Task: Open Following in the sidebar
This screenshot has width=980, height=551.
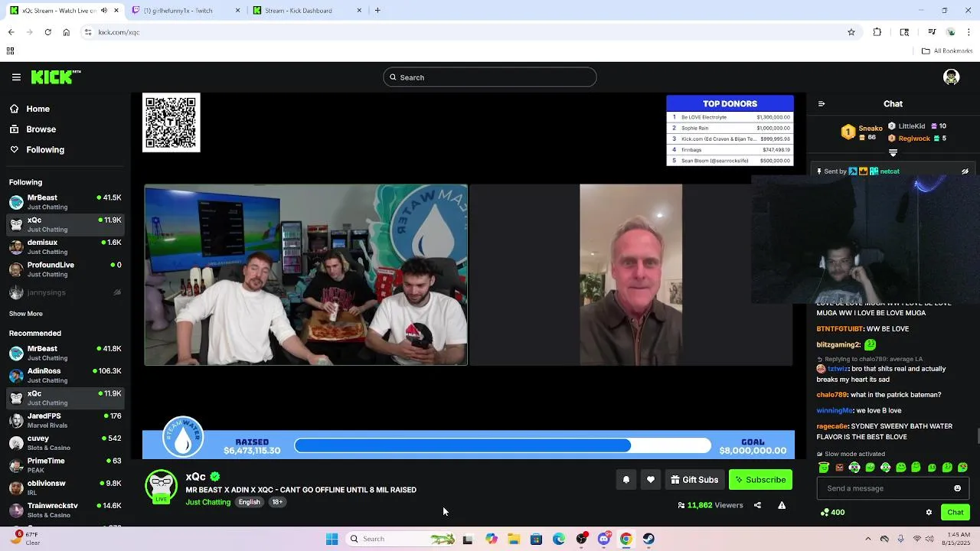Action: pos(37,150)
